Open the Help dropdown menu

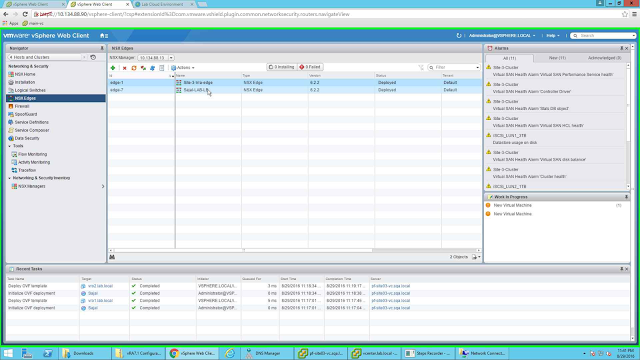553,36
